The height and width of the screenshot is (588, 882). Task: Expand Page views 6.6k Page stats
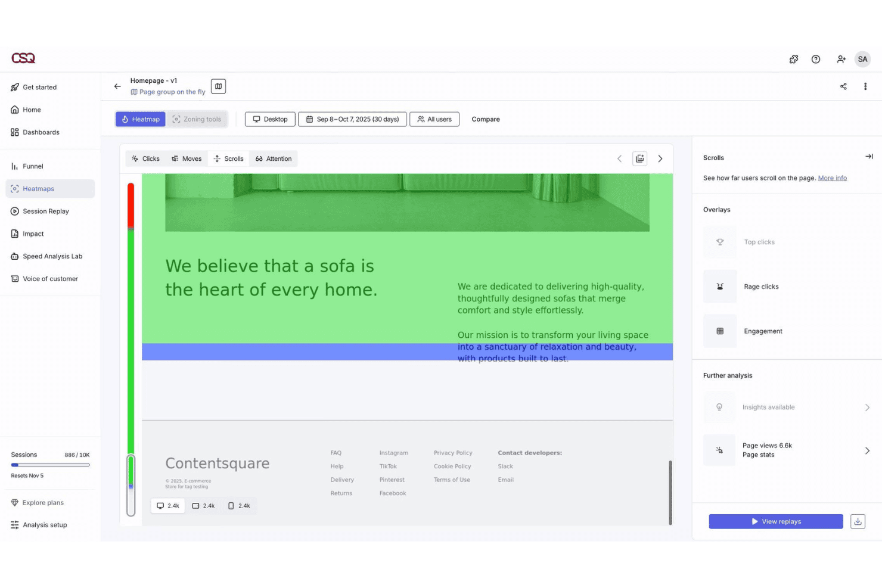pos(787,450)
